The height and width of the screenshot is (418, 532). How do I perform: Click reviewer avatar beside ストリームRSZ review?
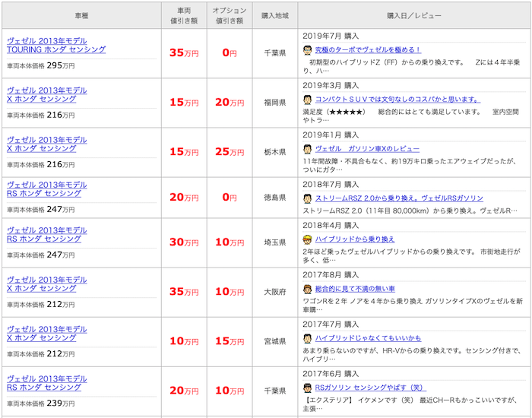pos(307,198)
